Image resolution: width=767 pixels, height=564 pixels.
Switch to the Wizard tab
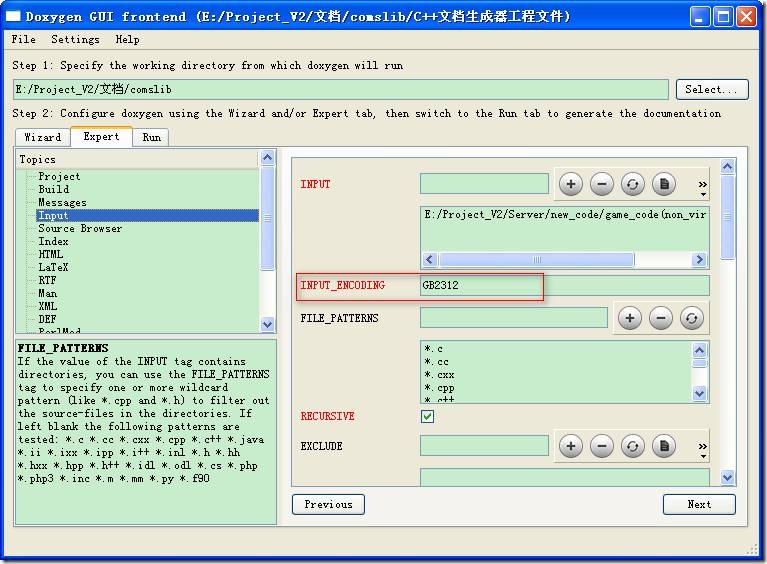(x=43, y=137)
